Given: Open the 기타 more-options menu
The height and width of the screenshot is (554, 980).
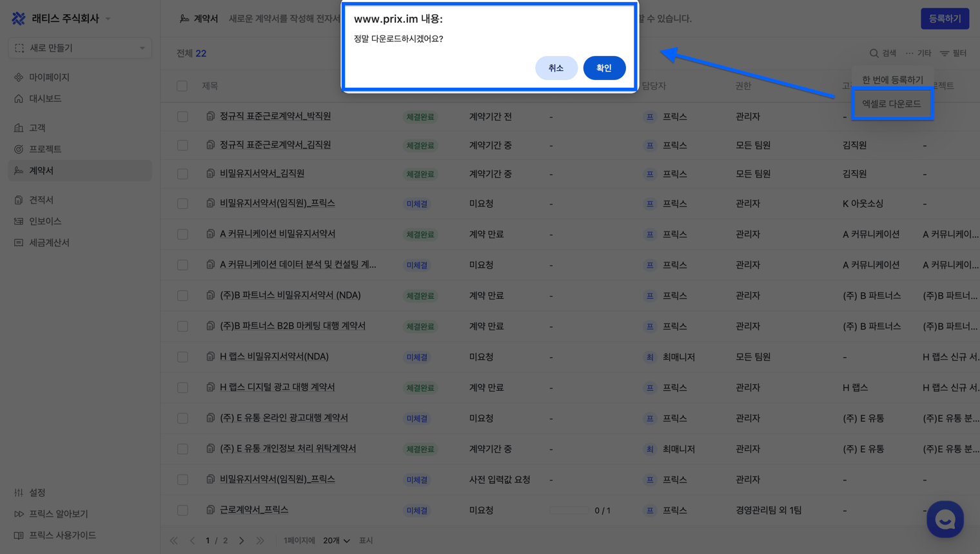Looking at the screenshot, I should (x=918, y=54).
